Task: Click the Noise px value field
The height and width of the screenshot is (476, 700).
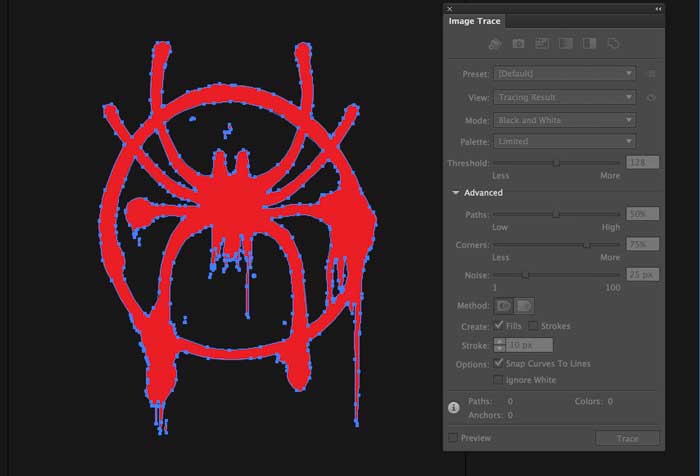Action: pos(643,275)
